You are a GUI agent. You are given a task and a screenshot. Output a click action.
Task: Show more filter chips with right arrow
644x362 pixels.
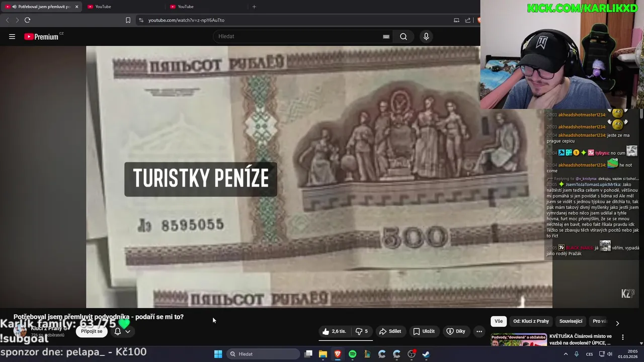(x=617, y=323)
